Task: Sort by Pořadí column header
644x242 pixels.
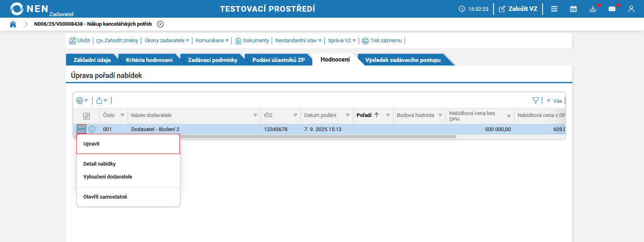Action: (368, 115)
